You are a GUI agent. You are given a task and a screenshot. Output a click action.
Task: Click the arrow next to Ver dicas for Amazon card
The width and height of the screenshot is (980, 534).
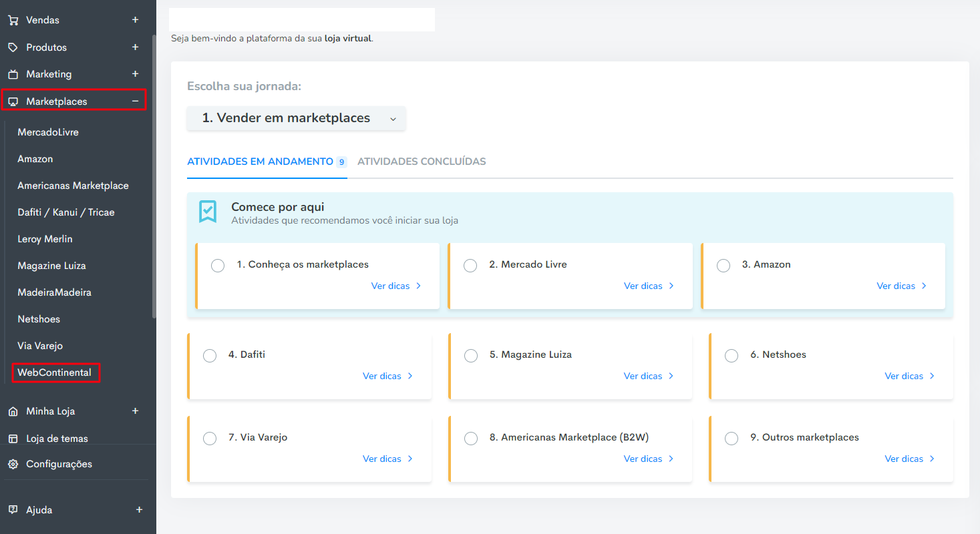924,286
